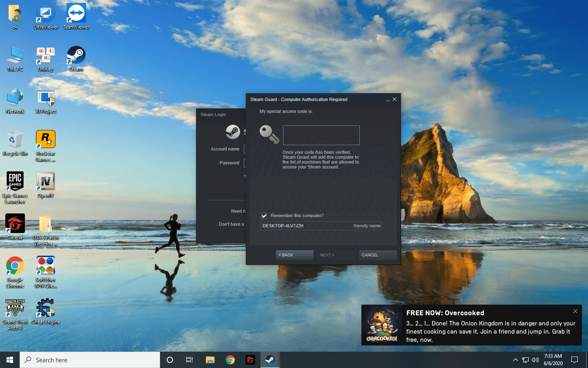Select the Google Chrome desktop shortcut
This screenshot has width=588, height=368.
point(15,273)
